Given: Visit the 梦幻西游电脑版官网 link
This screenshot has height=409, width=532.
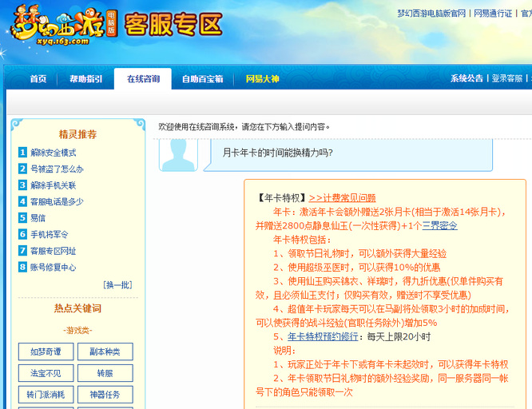Looking at the screenshot, I should pos(431,14).
